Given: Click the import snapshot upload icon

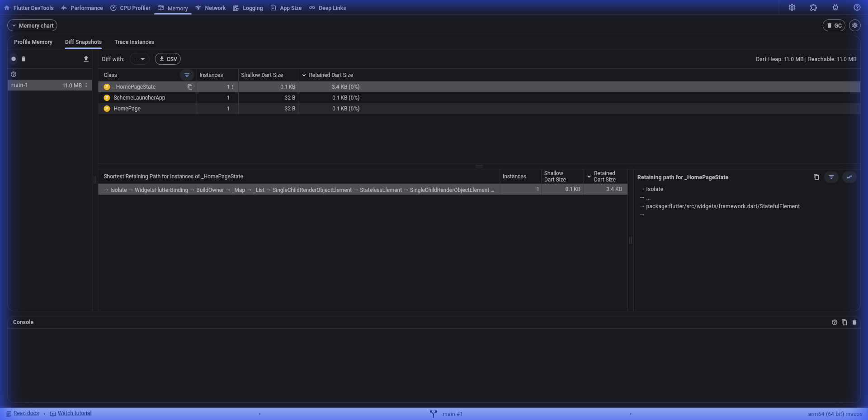Looking at the screenshot, I should pyautogui.click(x=86, y=59).
